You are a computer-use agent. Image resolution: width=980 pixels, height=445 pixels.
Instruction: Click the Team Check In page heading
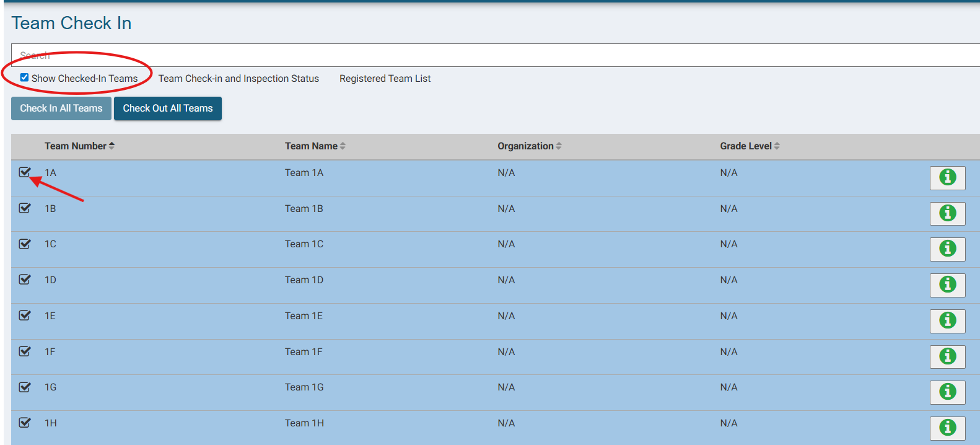[x=71, y=23]
